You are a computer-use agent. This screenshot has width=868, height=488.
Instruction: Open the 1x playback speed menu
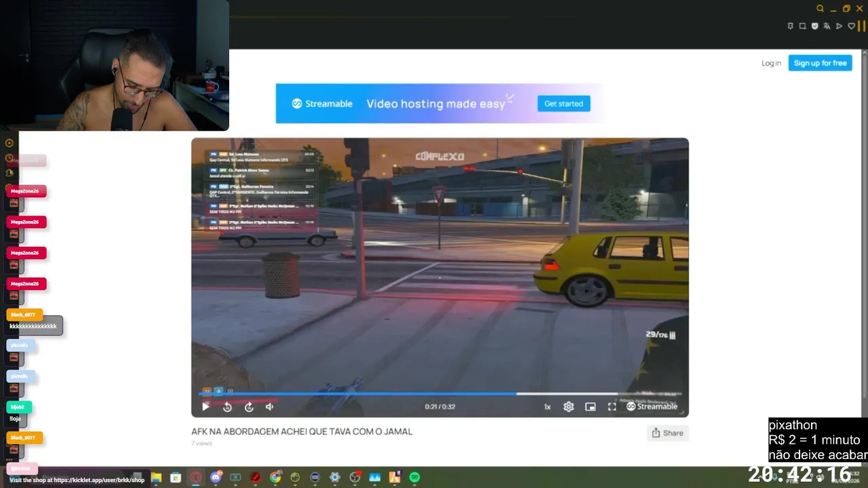(x=547, y=407)
